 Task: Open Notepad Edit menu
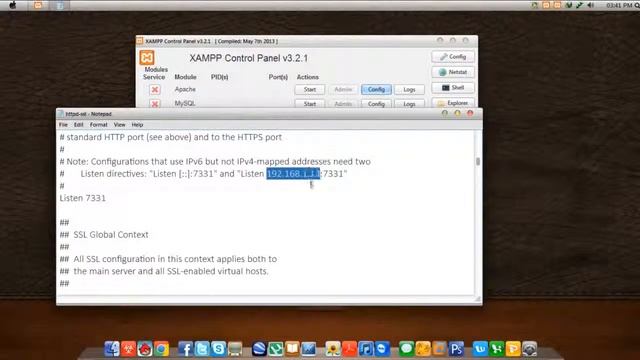coord(78,124)
